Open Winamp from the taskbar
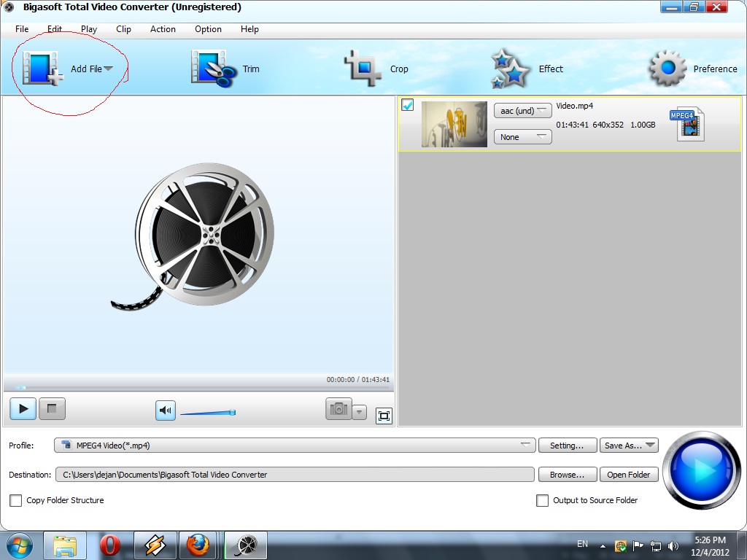 155,545
